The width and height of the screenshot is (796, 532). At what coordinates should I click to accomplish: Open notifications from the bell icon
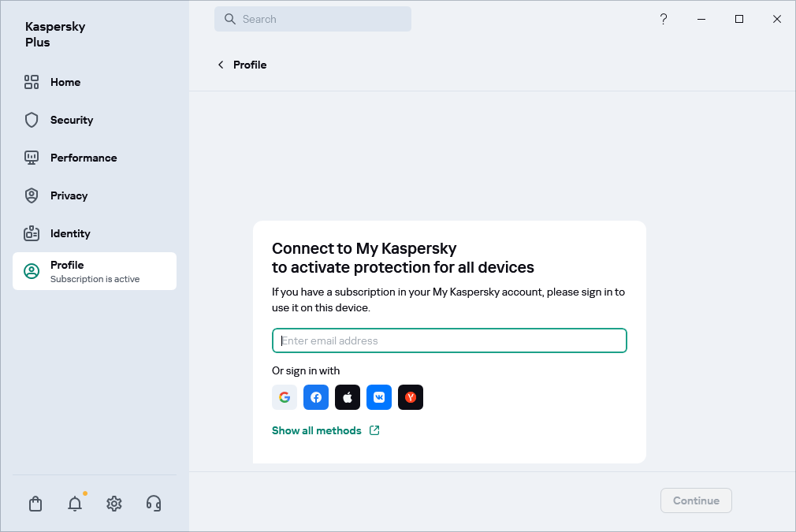click(75, 503)
